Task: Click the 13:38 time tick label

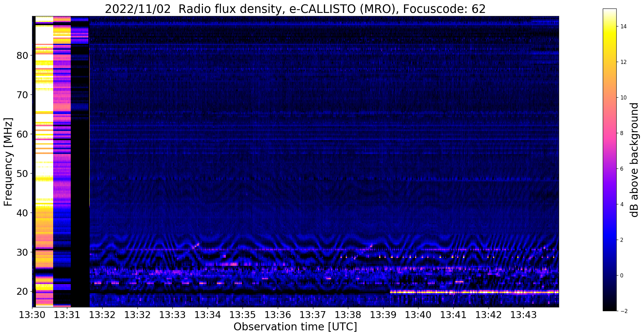Action: coord(348,315)
